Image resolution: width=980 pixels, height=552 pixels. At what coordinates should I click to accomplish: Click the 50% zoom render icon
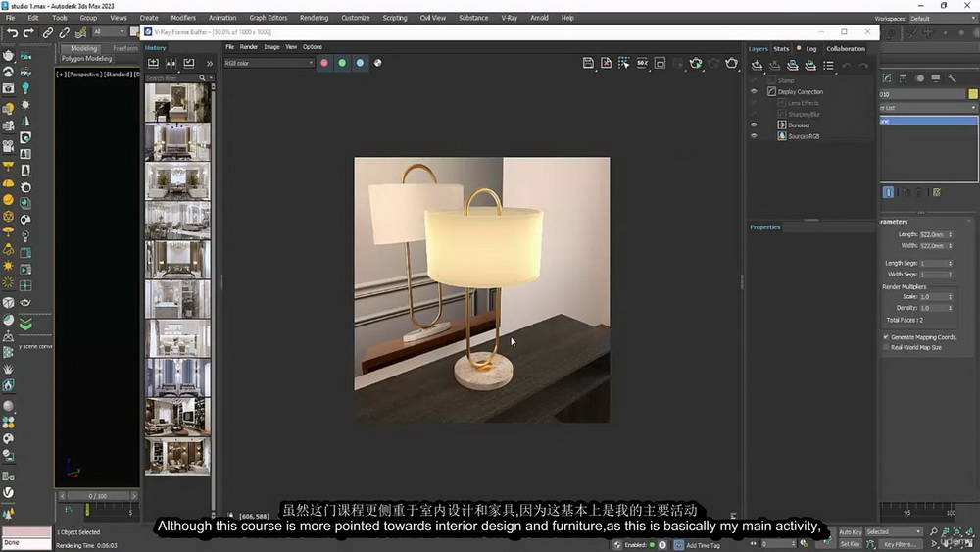pos(642,63)
